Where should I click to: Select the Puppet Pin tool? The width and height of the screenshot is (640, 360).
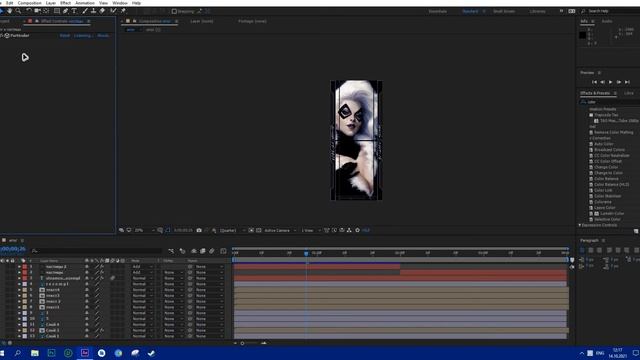click(x=123, y=11)
